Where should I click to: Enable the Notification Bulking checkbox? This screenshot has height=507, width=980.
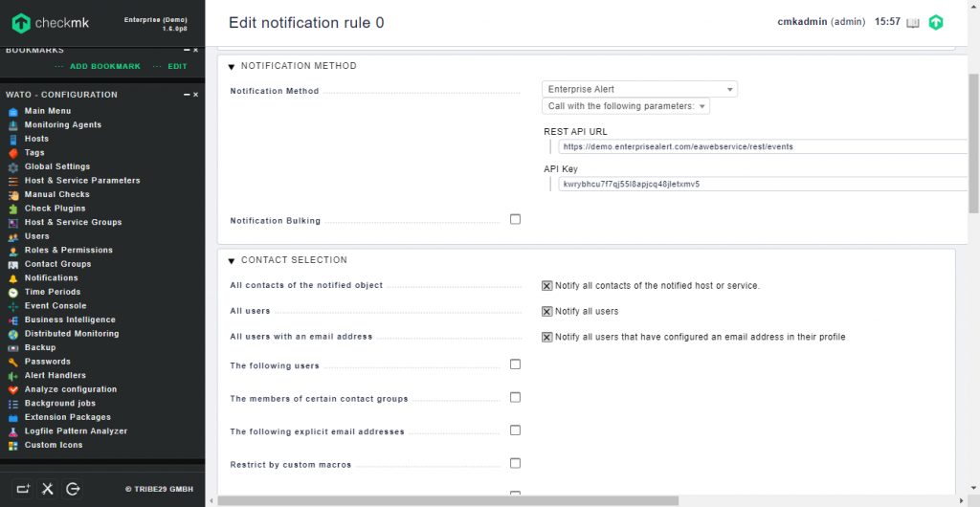pos(515,219)
